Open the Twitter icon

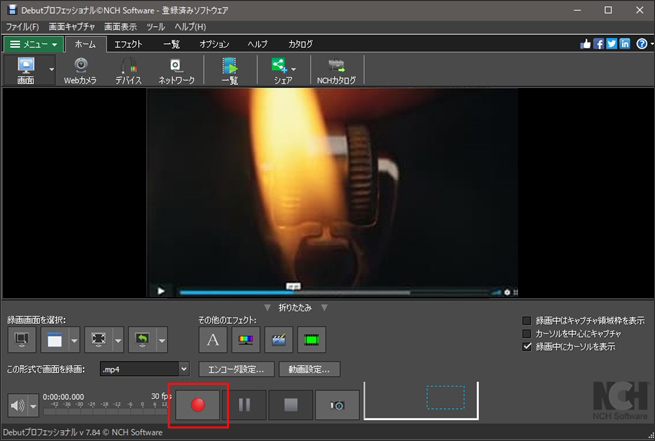[612, 44]
